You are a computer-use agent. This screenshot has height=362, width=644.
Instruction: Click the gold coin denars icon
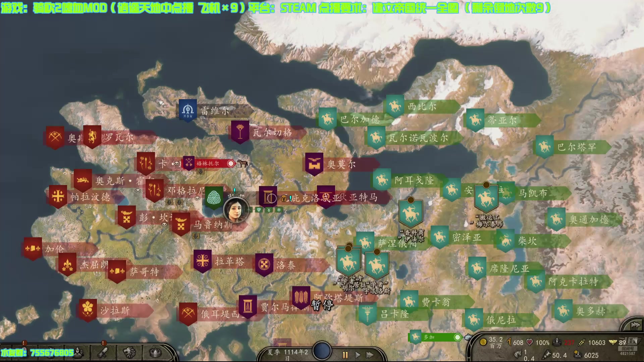coord(483,342)
